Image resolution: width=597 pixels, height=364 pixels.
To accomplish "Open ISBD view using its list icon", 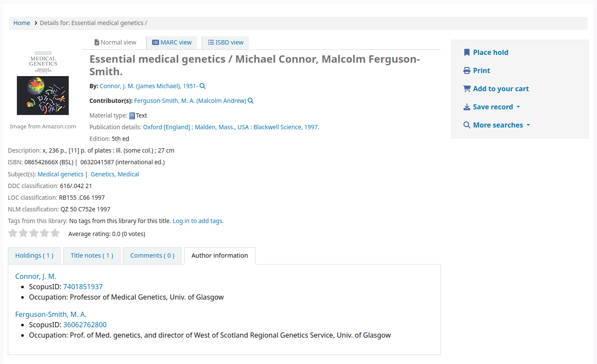I will (x=211, y=42).
